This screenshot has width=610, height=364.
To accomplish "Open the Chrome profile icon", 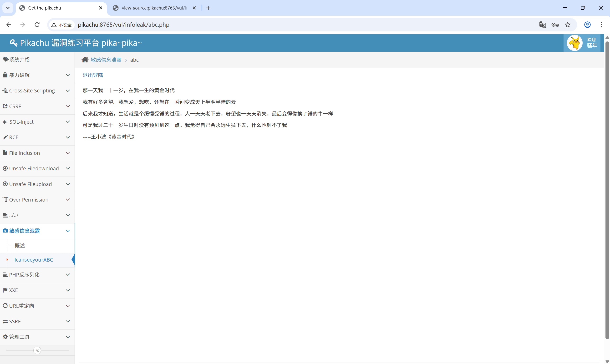I will (587, 25).
